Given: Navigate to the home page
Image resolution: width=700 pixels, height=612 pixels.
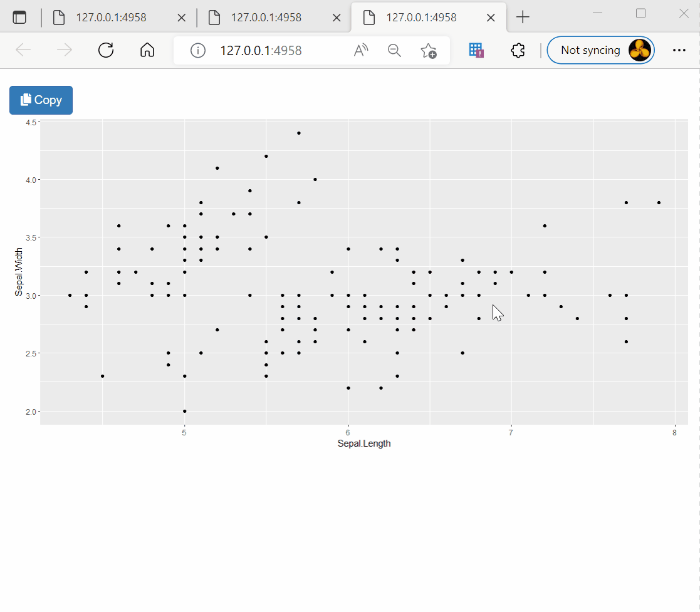Looking at the screenshot, I should 147,50.
